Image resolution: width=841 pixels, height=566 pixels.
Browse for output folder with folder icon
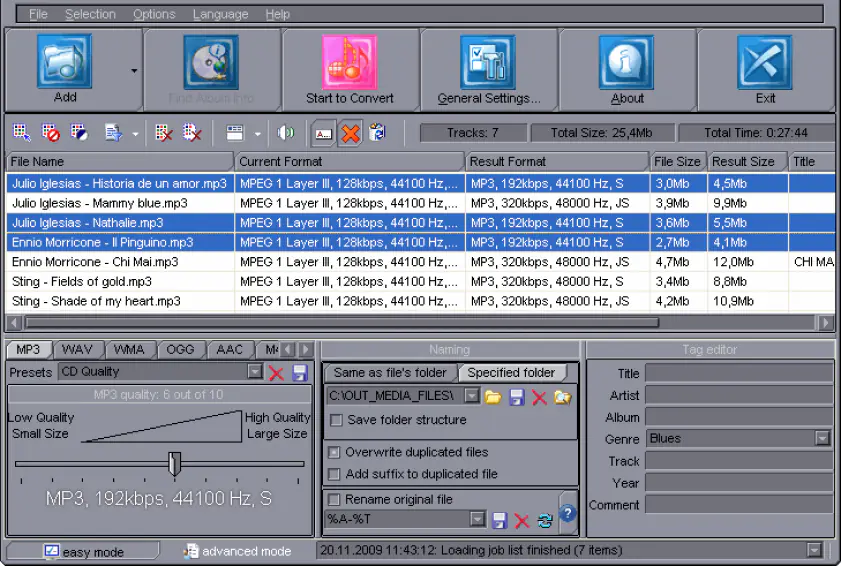pyautogui.click(x=493, y=397)
